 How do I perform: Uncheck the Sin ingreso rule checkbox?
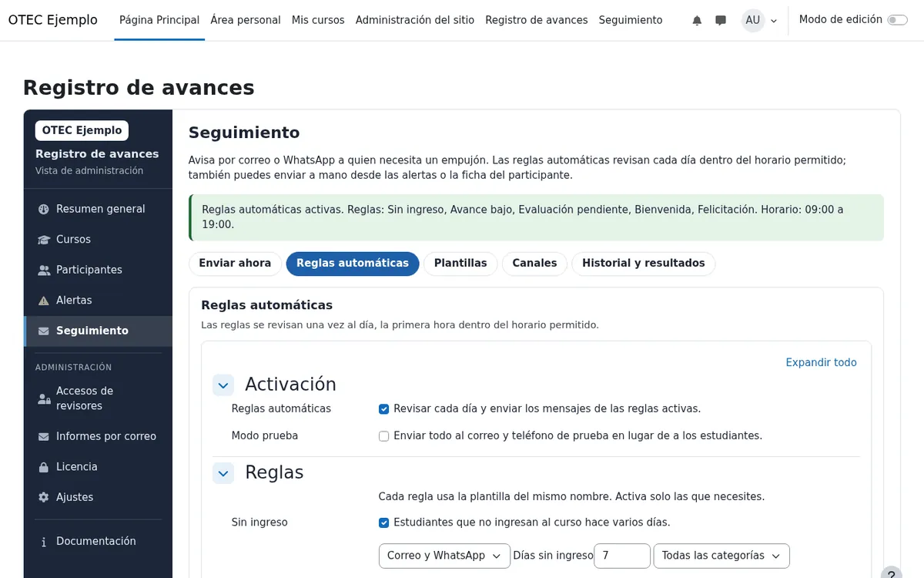(383, 523)
